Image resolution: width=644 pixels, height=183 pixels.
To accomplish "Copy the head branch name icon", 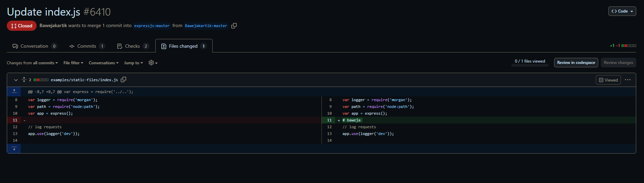I will [x=234, y=26].
